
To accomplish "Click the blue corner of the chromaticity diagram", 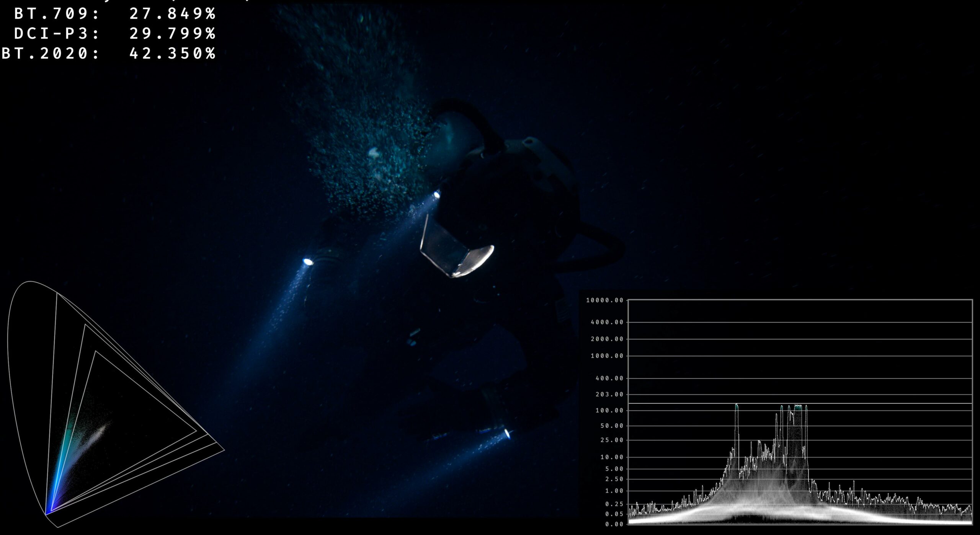I will (x=47, y=513).
